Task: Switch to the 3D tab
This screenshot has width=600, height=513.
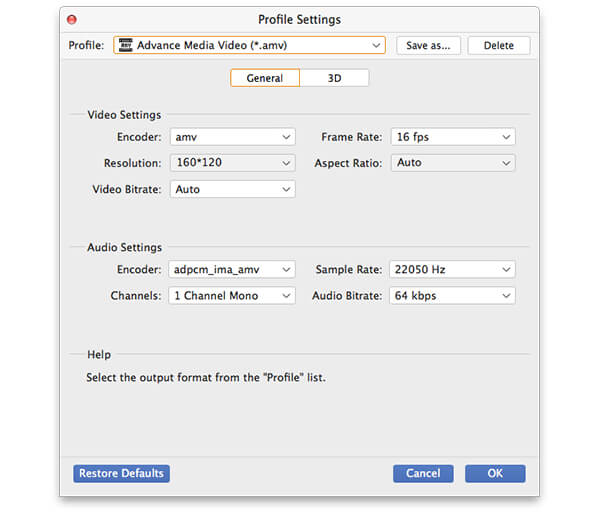Action: [x=334, y=78]
